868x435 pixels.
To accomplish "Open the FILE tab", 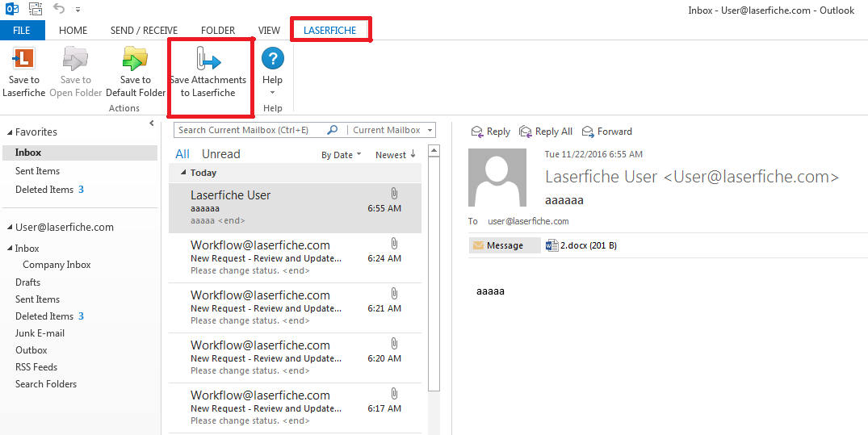I will pos(22,31).
